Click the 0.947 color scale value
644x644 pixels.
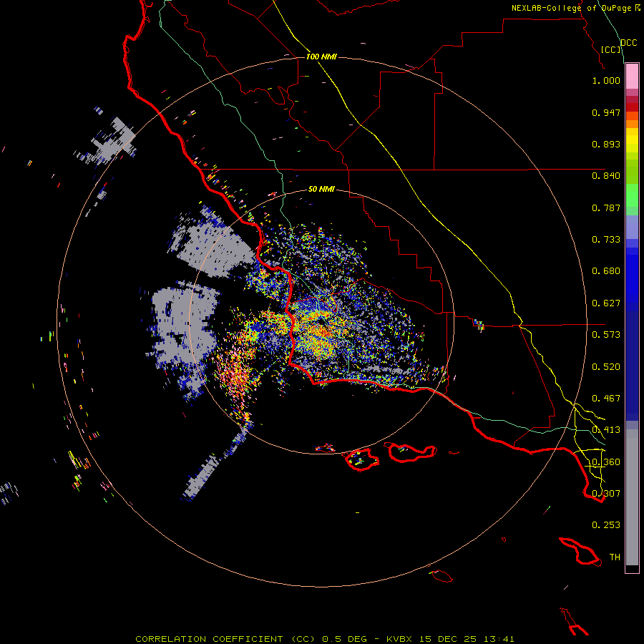coord(606,112)
